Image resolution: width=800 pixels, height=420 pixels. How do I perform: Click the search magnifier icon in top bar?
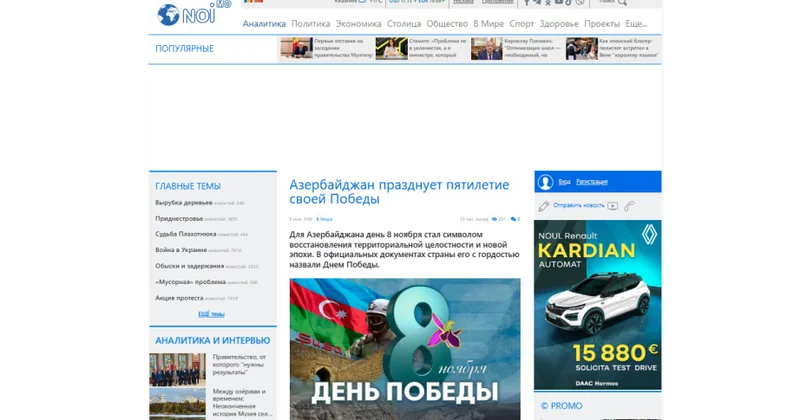tap(622, 3)
